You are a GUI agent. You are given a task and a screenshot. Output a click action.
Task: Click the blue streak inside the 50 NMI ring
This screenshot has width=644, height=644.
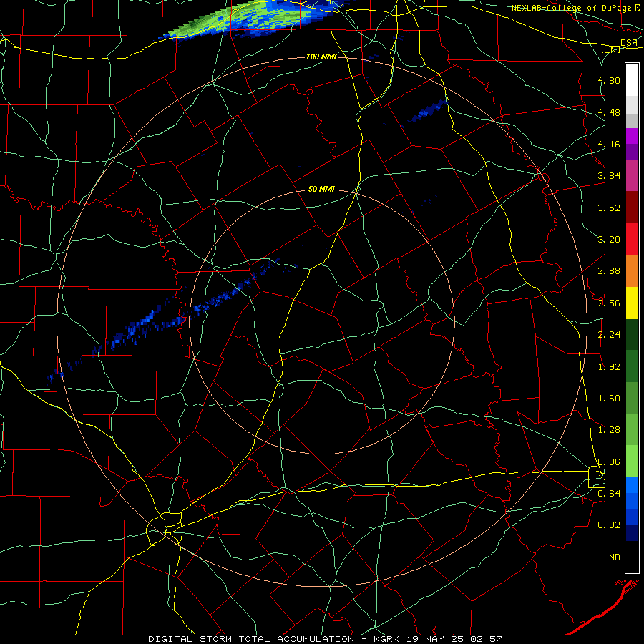pyautogui.click(x=236, y=288)
